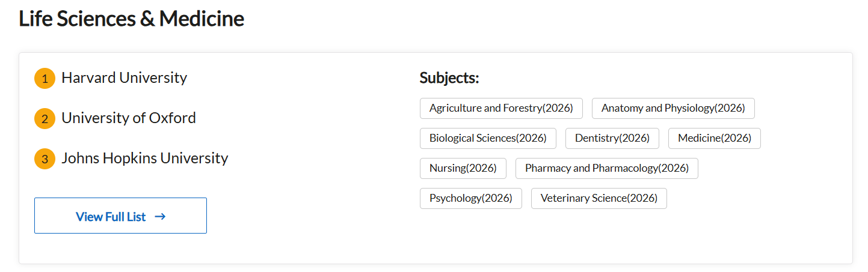Select Veterinary Science(2026) subject tag
This screenshot has width=868, height=272.
pyautogui.click(x=599, y=199)
